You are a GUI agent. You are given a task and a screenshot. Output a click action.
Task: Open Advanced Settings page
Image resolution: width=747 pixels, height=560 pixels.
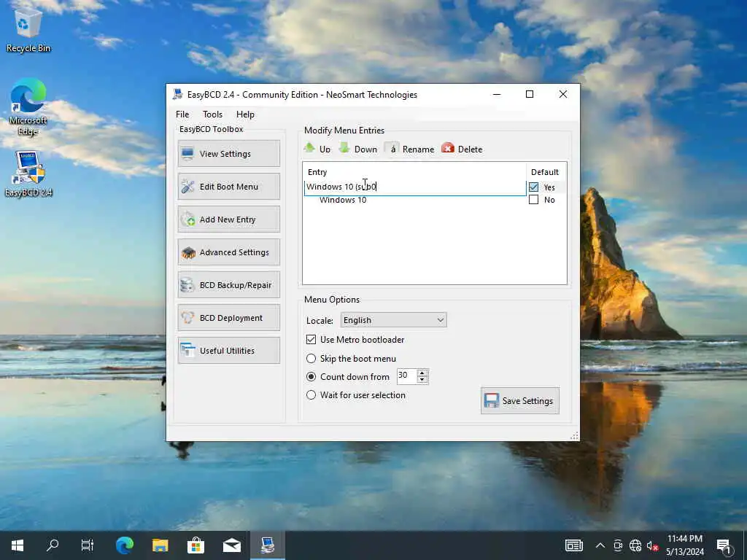pyautogui.click(x=228, y=252)
